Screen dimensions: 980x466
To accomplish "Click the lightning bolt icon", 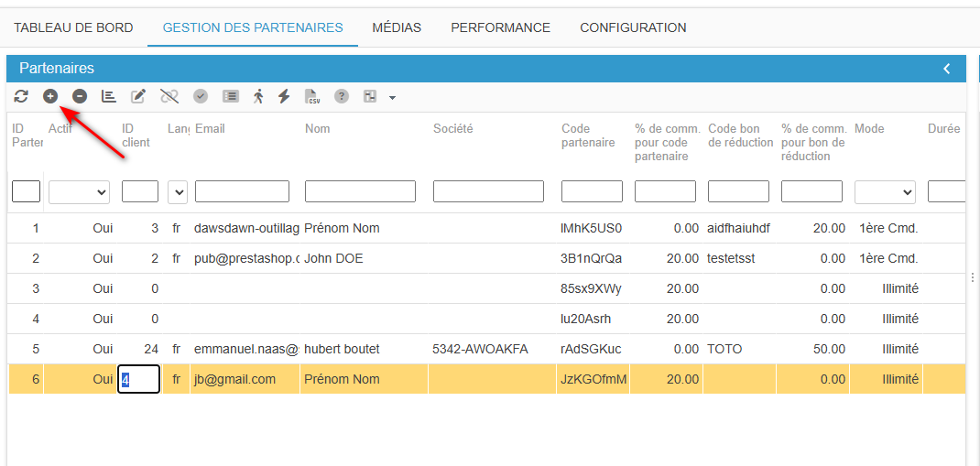I will 284,96.
